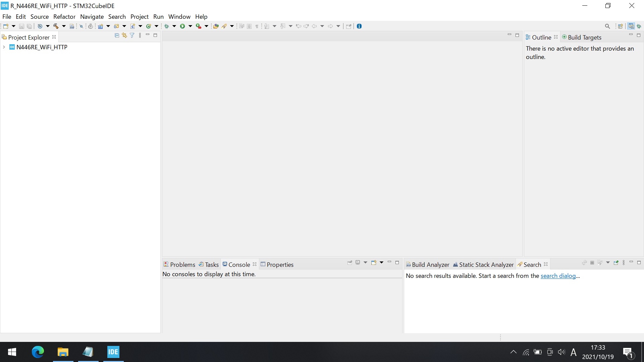Close the Project Explorer tab
The width and height of the screenshot is (644, 362).
54,37
